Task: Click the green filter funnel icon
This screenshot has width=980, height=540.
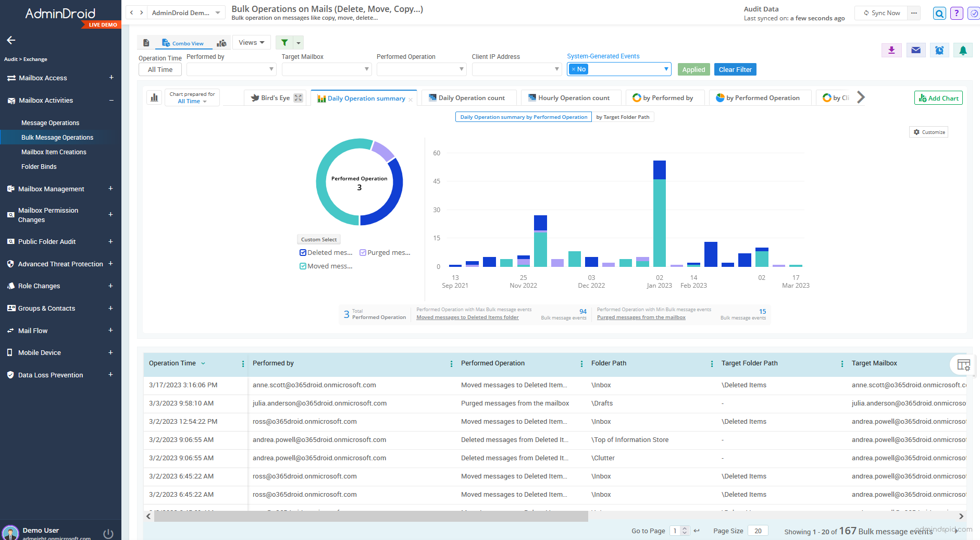Action: (x=285, y=42)
